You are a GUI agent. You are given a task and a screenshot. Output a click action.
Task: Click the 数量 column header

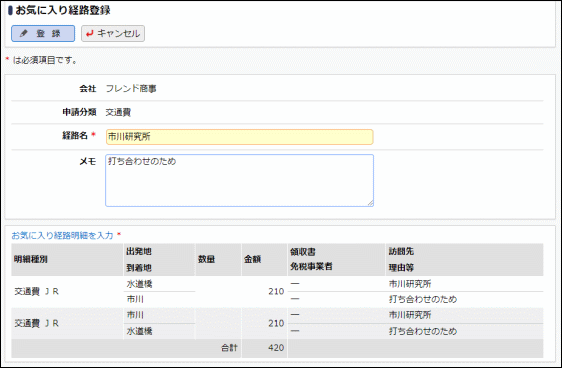(206, 259)
